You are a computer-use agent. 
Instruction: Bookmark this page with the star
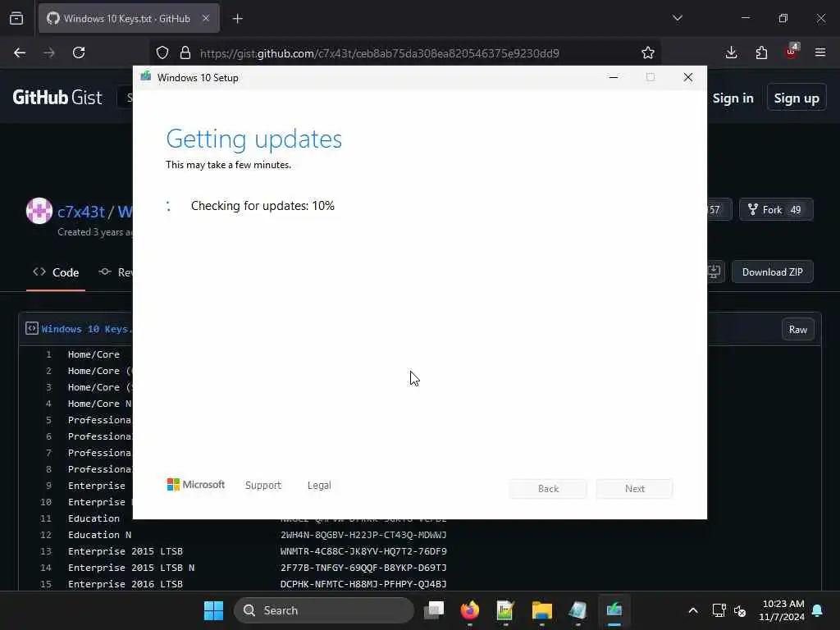coord(648,52)
